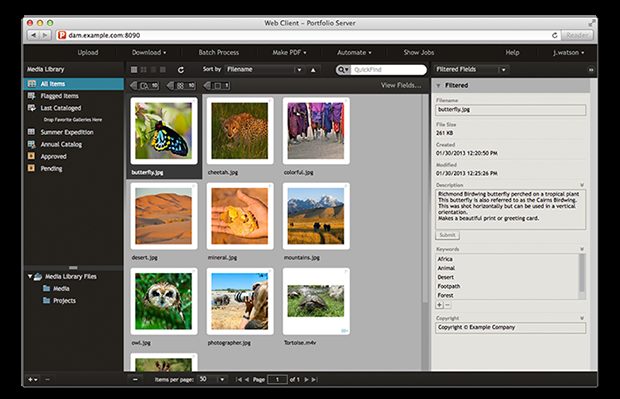
Task: Select the butterfly.jpg thumbnail
Action: [x=164, y=131]
